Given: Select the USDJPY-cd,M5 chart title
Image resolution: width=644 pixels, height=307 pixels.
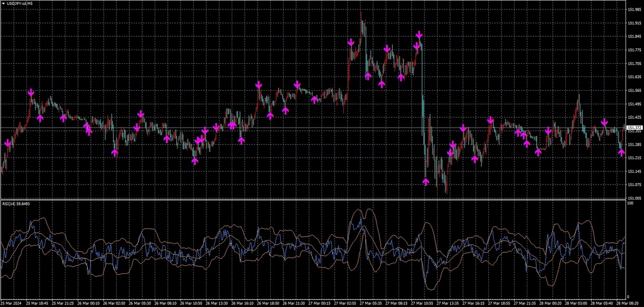Looking at the screenshot, I should tap(20, 3).
